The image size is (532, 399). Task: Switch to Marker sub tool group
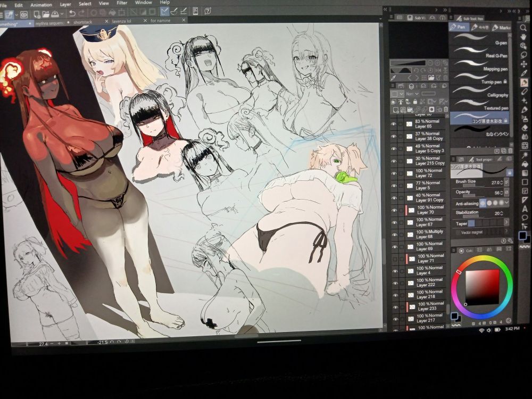tap(501, 28)
